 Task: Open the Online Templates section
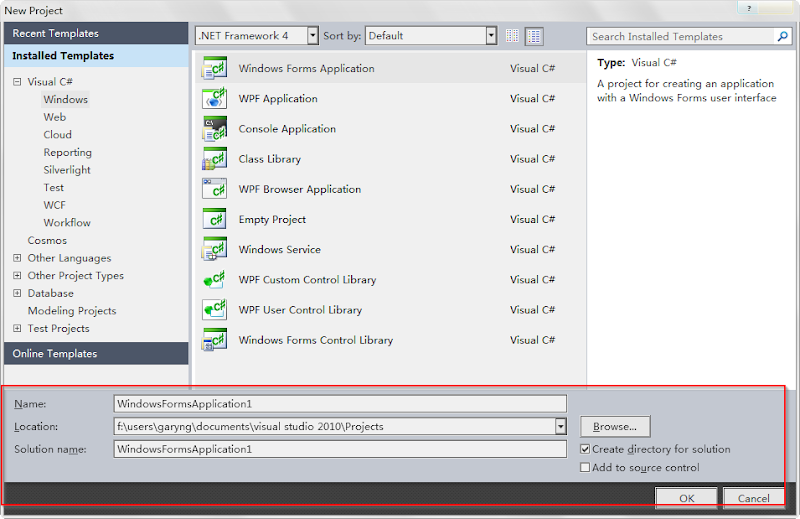coord(96,353)
